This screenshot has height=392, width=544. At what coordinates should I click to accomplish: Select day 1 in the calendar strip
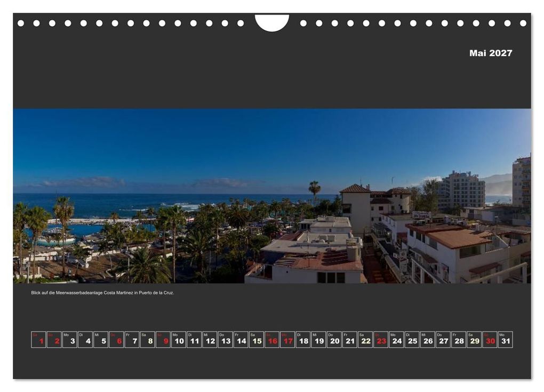[x=38, y=340]
